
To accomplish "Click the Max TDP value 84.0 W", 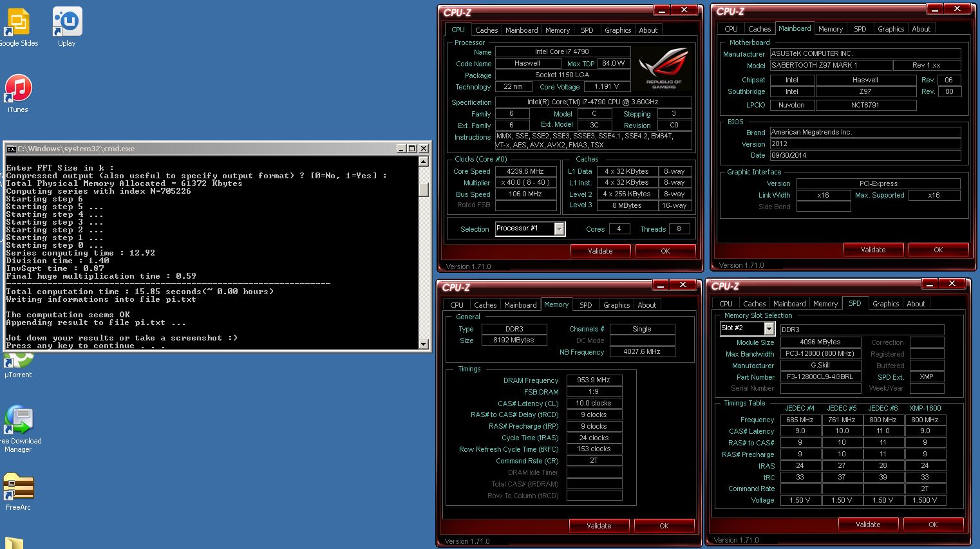I will click(613, 63).
